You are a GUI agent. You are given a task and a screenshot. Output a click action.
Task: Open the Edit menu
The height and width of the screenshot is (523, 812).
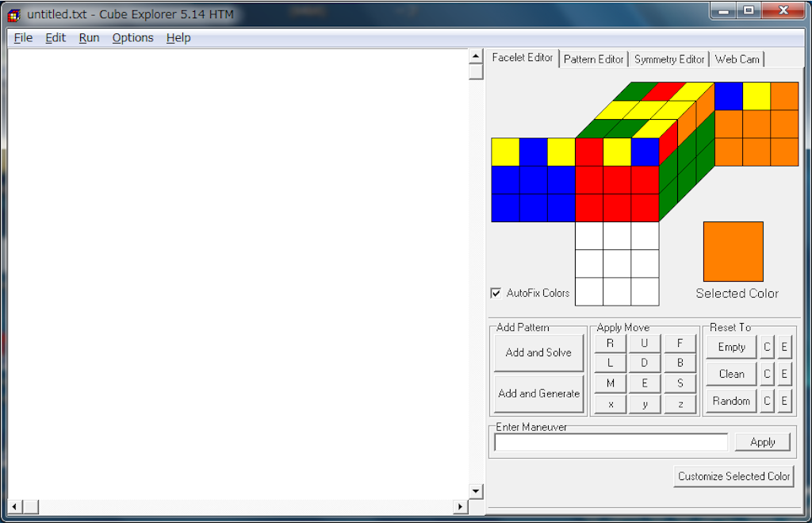(56, 38)
